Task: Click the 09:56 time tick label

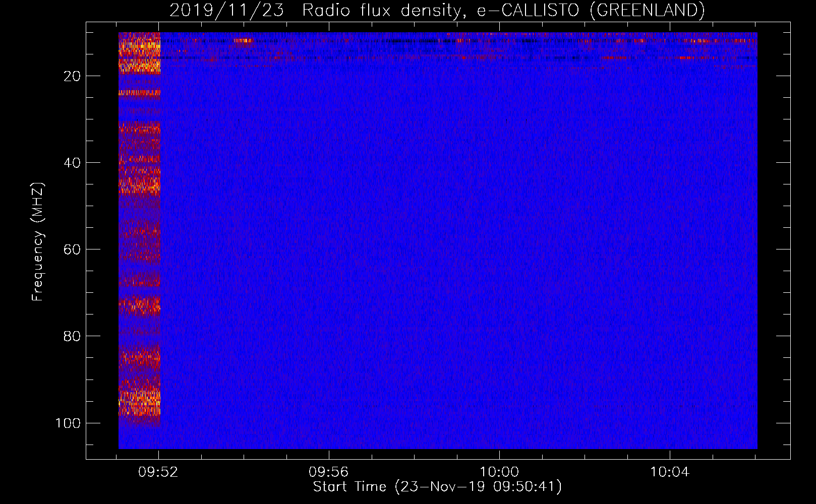Action: tap(329, 472)
